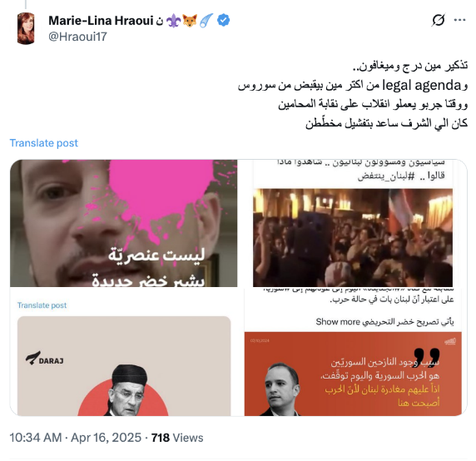Click the fox emoji beside the name
476x461 pixels.
tap(190, 21)
